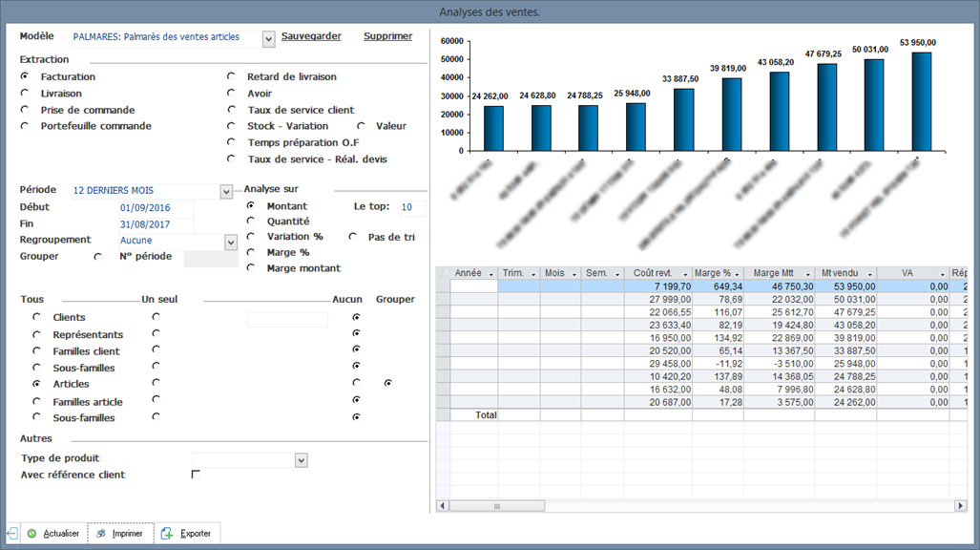The image size is (980, 550).
Task: Choose Taux de service client option
Action: click(231, 110)
